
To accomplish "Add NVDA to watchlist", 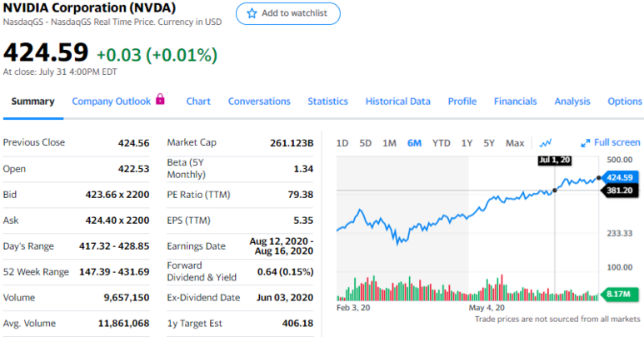I will coord(288,13).
